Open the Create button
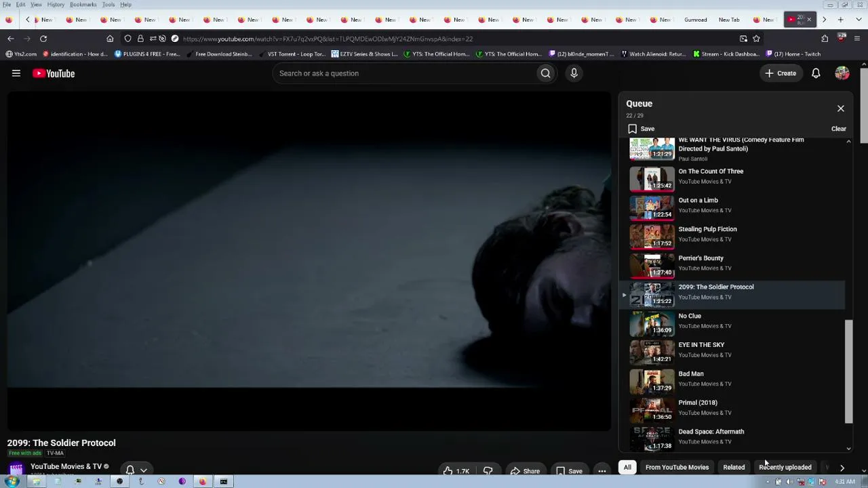 pyautogui.click(x=781, y=73)
